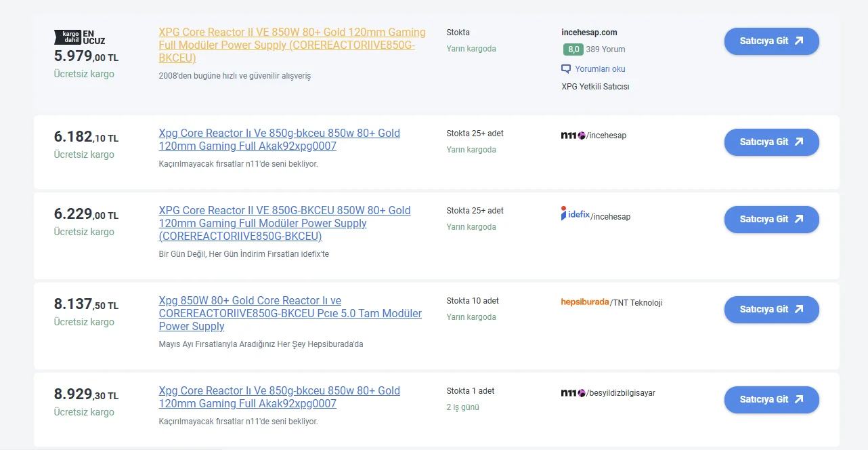868x450 pixels.
Task: Click 'Stokta 25+ adet' in the idefix row
Action: click(x=475, y=211)
